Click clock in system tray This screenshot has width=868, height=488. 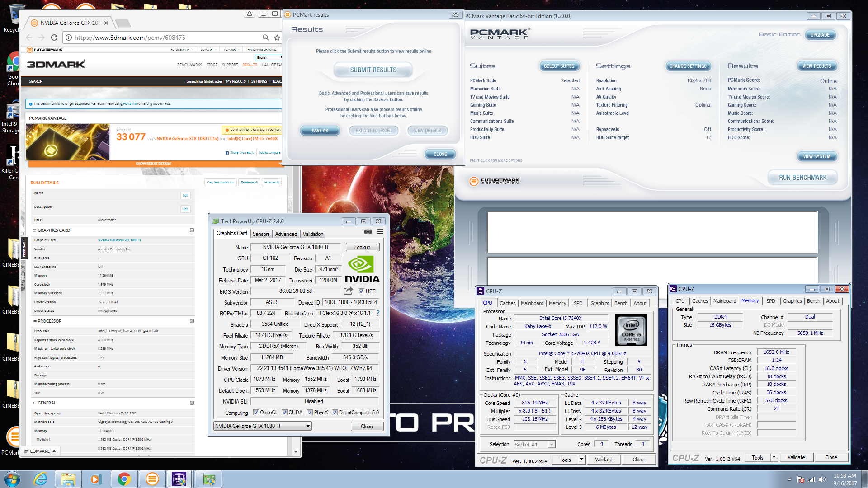(845, 479)
